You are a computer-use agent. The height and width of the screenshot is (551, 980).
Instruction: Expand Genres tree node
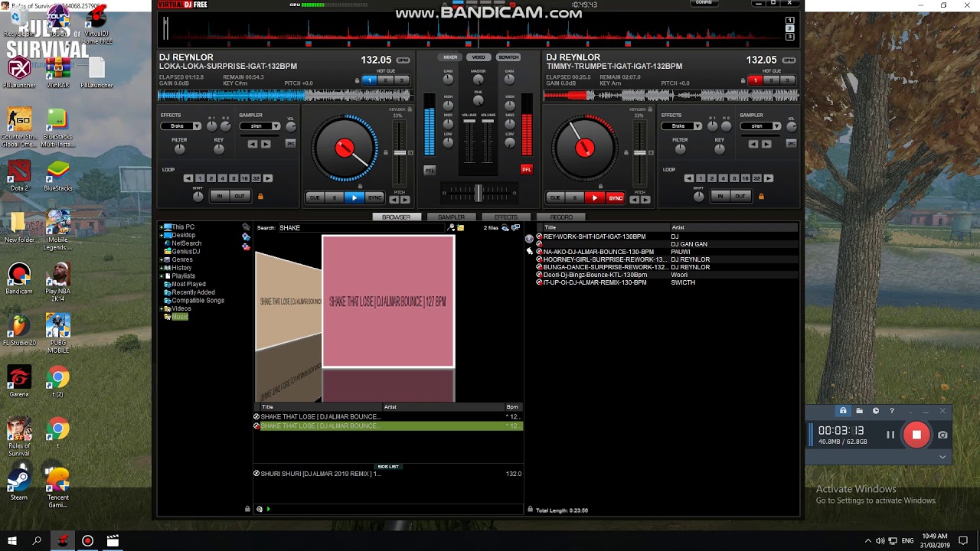162,260
